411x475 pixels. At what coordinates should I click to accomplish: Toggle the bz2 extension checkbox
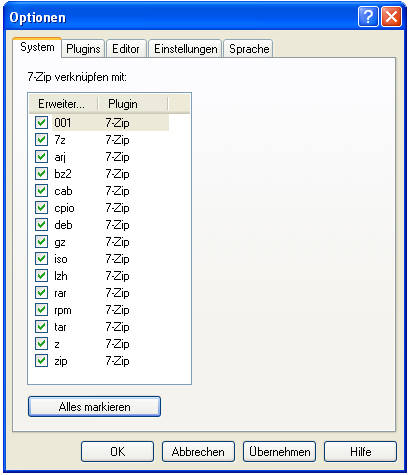41,173
